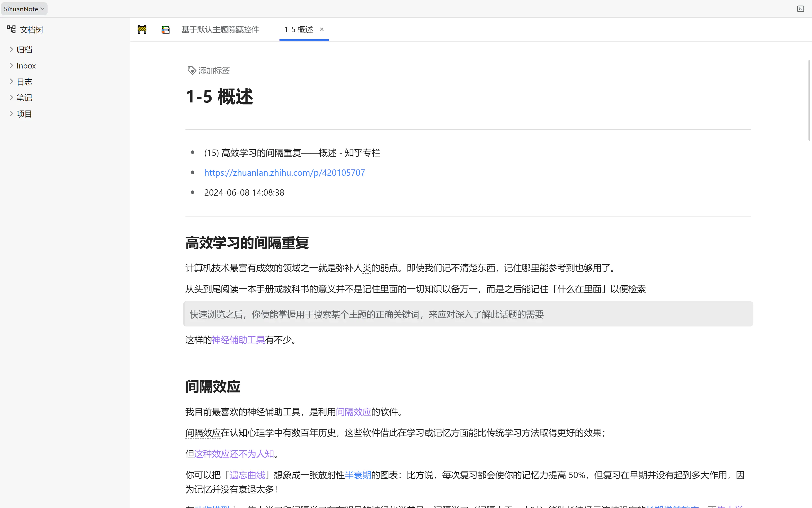Image resolution: width=812 pixels, height=508 pixels.
Task: Open the SiYuanNote workspace dropdown
Action: click(24, 8)
